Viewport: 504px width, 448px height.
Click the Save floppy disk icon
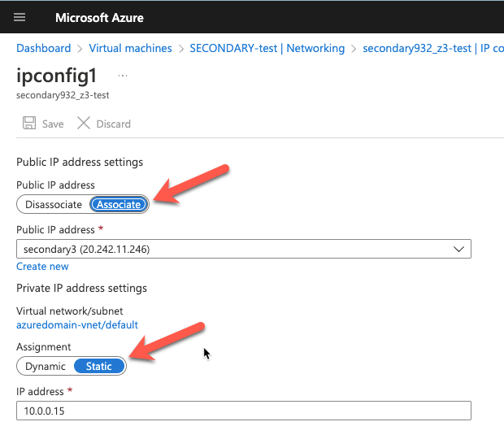(x=29, y=123)
